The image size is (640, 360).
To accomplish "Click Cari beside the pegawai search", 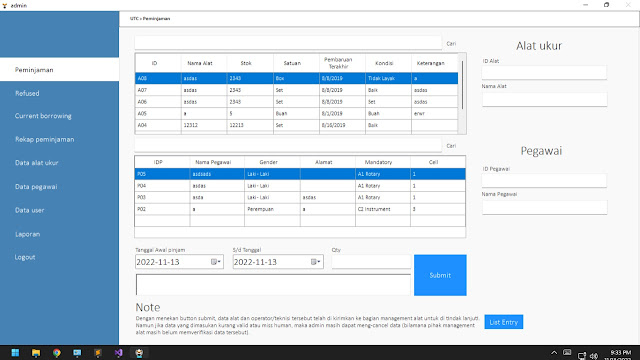I will pyautogui.click(x=451, y=146).
